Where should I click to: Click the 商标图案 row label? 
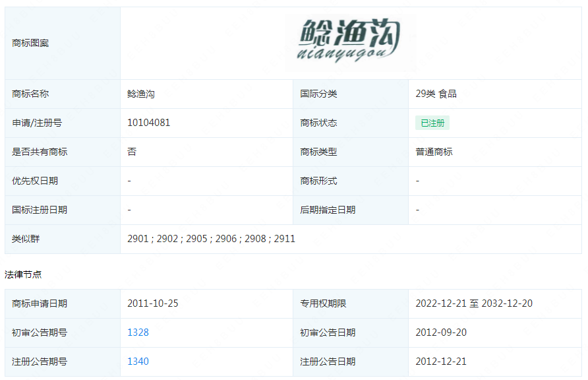click(x=30, y=43)
